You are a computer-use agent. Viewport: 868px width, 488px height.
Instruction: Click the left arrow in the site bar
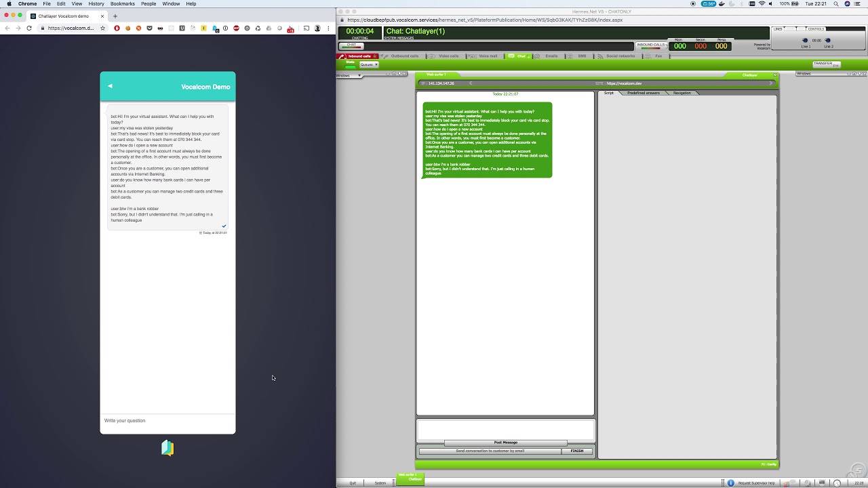tap(471, 83)
